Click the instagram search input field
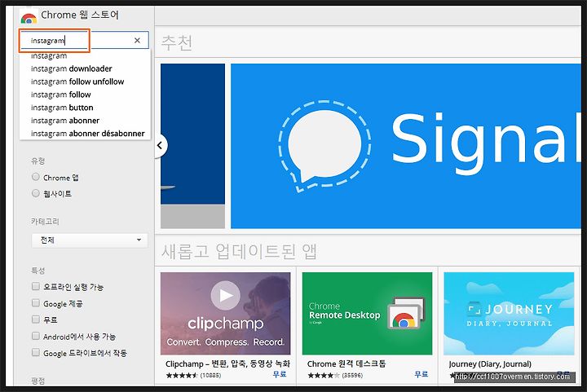The height and width of the screenshot is (392, 587). [84, 41]
